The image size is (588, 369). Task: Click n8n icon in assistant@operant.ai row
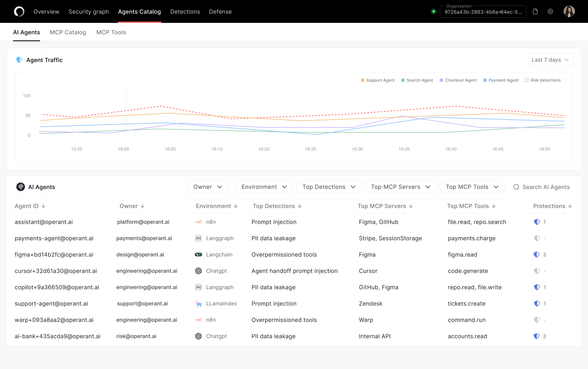pyautogui.click(x=198, y=222)
